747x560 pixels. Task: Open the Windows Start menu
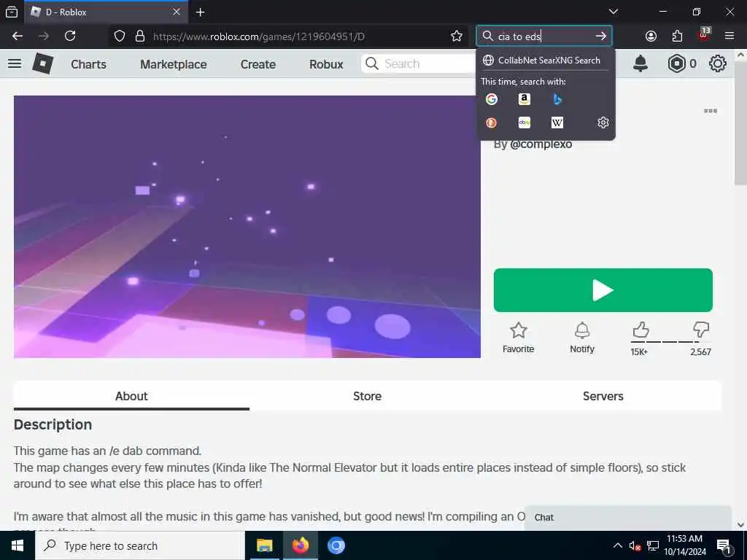(18, 545)
